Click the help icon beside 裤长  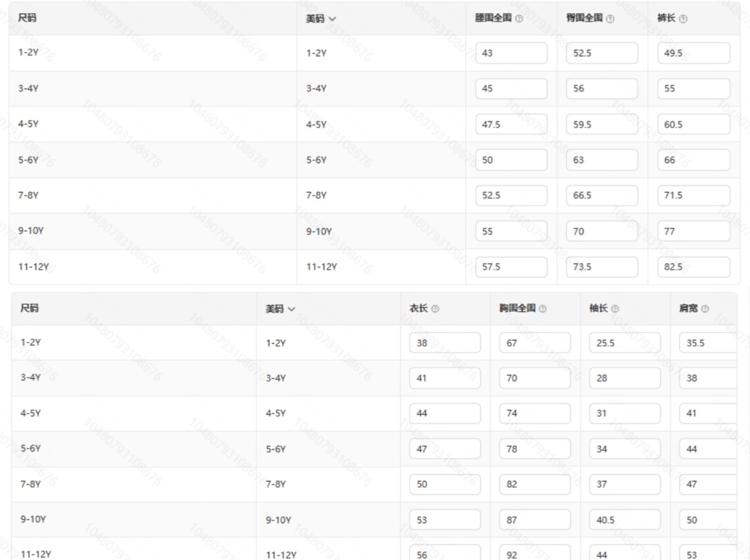[683, 18]
